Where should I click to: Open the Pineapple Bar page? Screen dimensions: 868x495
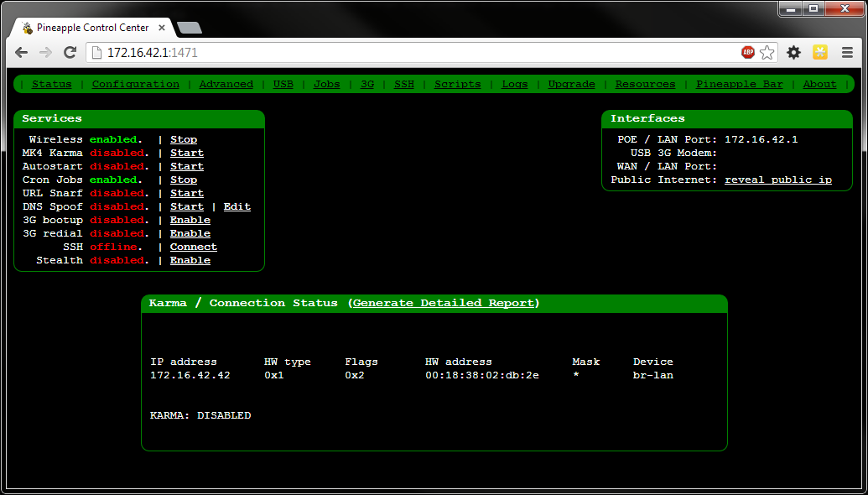pos(740,84)
